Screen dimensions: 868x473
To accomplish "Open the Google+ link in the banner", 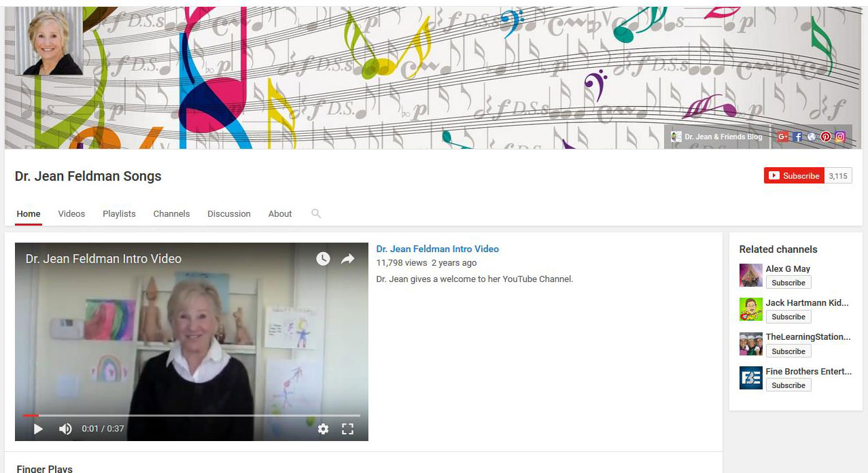I will pos(782,137).
